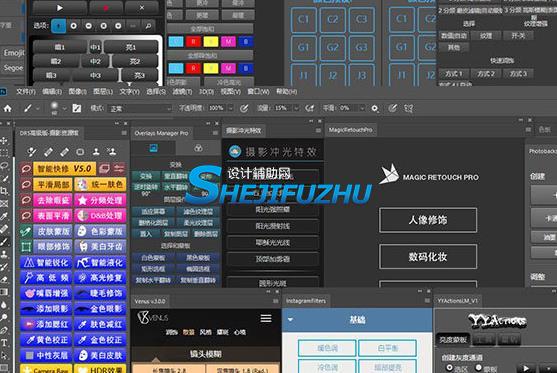Toggle the blue highlighted option next to 选项
This screenshot has width=557, height=373.
(x=59, y=26)
